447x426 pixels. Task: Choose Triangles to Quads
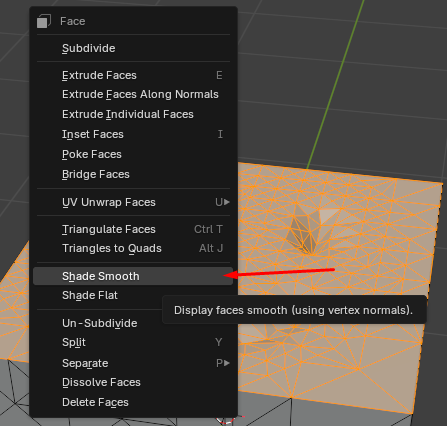click(x=133, y=248)
